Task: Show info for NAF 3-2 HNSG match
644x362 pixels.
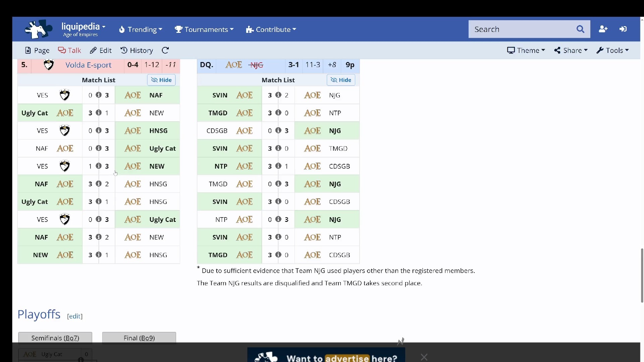Action: point(99,184)
